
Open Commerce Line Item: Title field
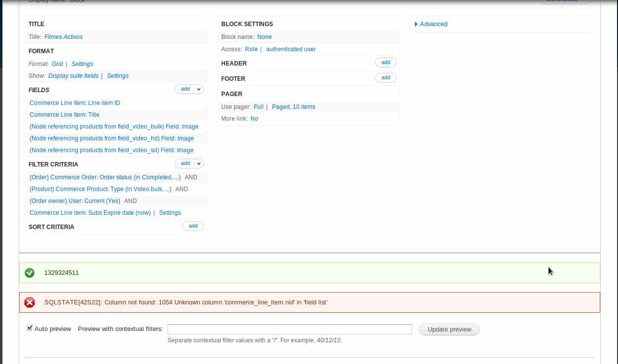65,115
